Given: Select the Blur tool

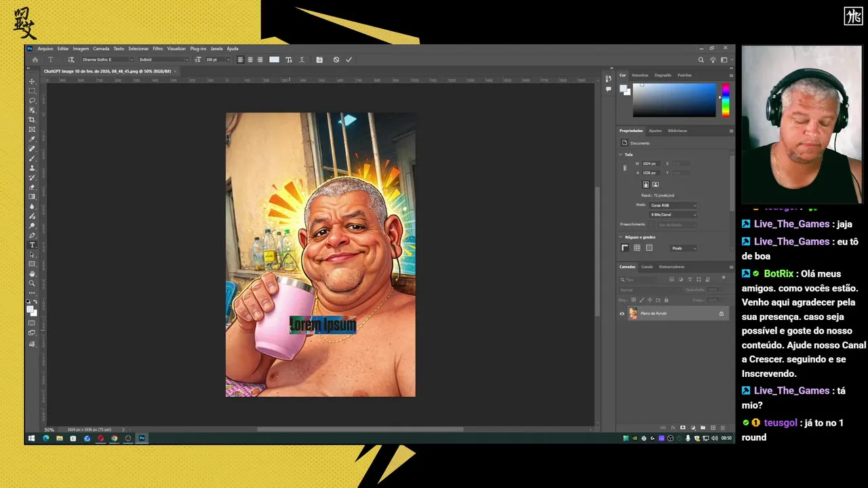Looking at the screenshot, I should coord(32,206).
